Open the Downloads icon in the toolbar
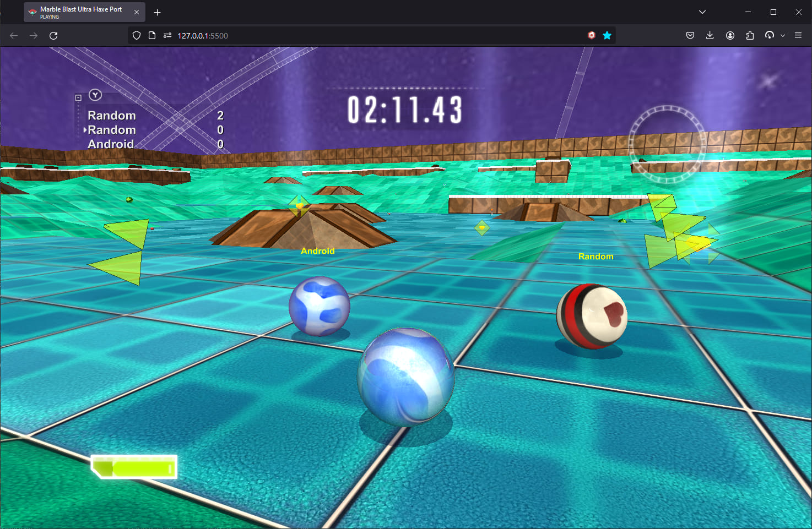 click(710, 35)
